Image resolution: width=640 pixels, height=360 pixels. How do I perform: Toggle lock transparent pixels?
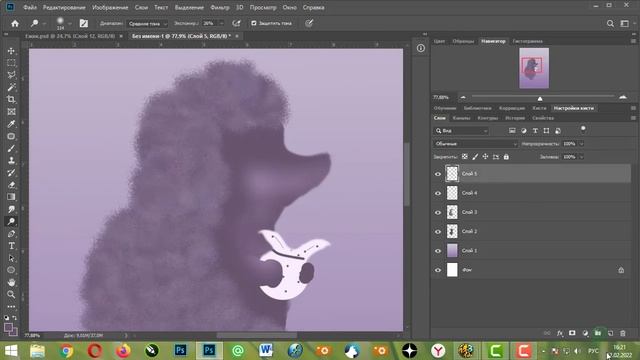pyautogui.click(x=464, y=157)
